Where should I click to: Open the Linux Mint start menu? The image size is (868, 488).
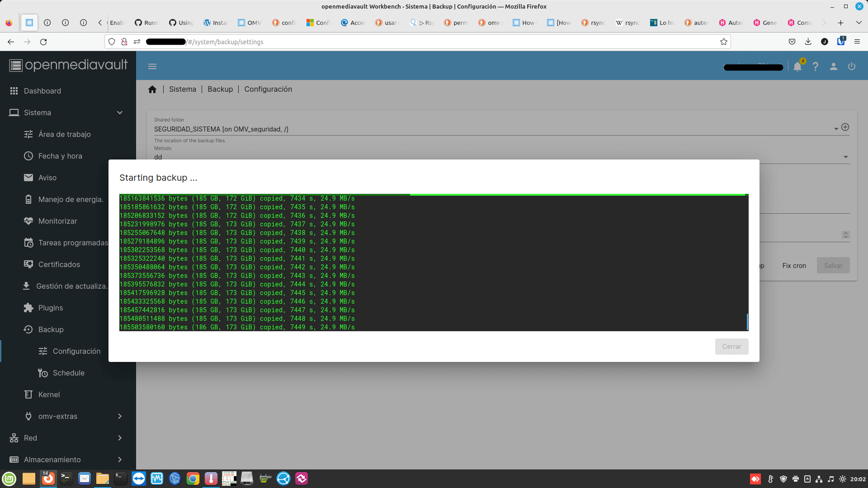click(x=9, y=479)
